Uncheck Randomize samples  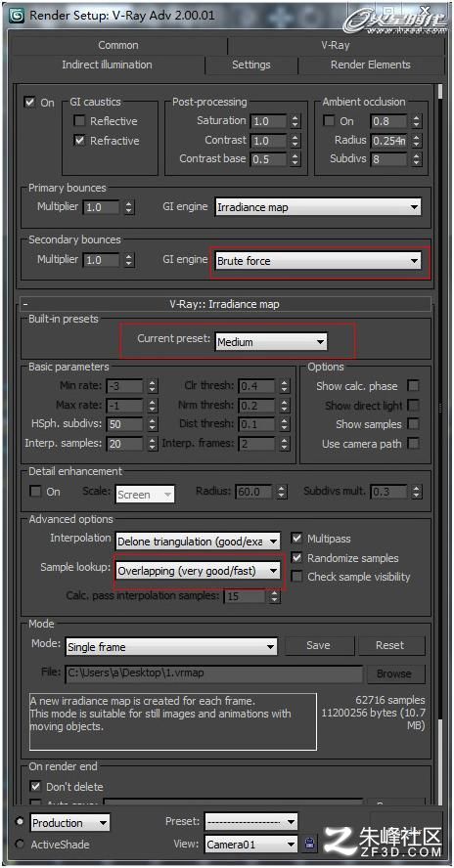[x=297, y=557]
